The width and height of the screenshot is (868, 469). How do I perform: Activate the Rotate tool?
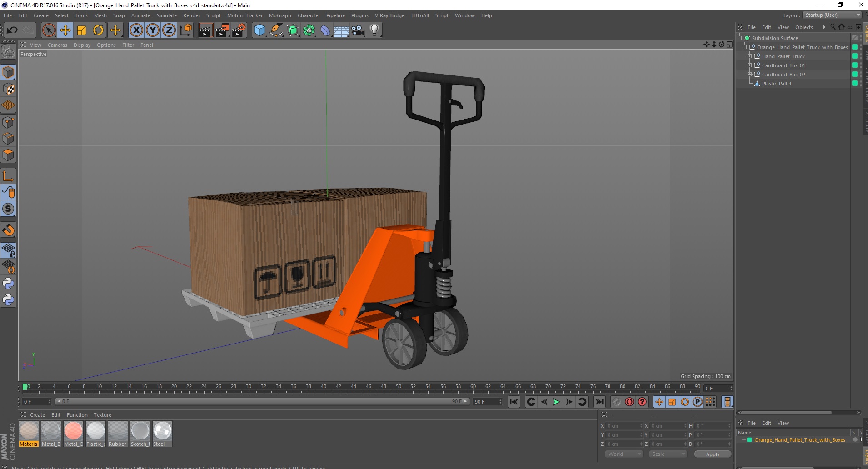click(98, 30)
